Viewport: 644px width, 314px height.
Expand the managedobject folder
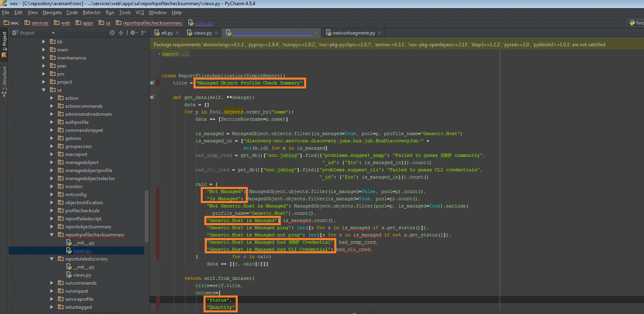coord(52,162)
